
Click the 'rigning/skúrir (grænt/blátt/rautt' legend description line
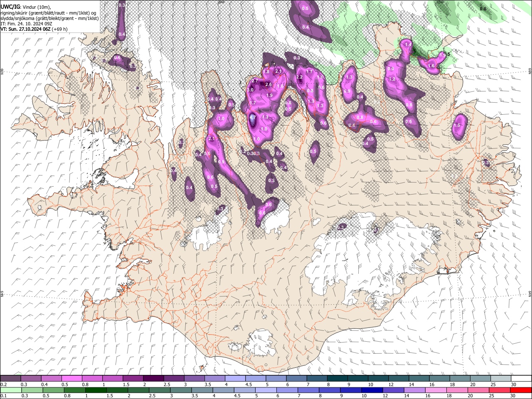(49, 13)
